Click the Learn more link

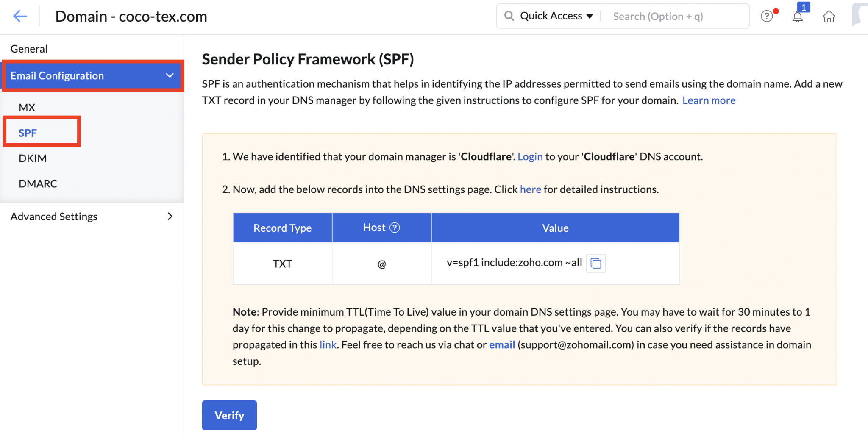pos(709,100)
